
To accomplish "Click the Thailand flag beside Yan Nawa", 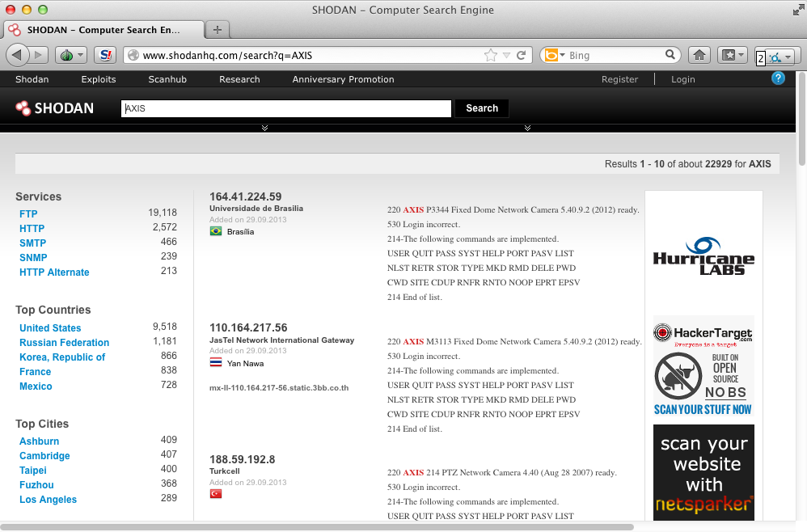I will pyautogui.click(x=216, y=363).
